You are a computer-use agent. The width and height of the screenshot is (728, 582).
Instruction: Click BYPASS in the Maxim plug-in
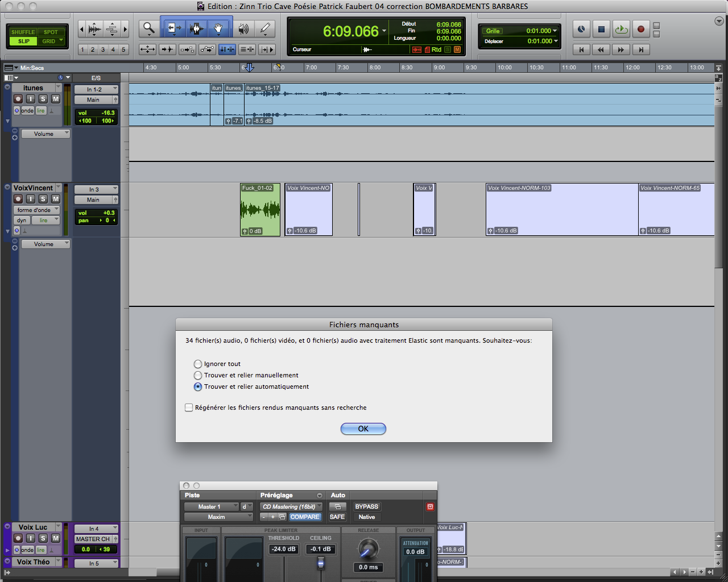coord(366,506)
